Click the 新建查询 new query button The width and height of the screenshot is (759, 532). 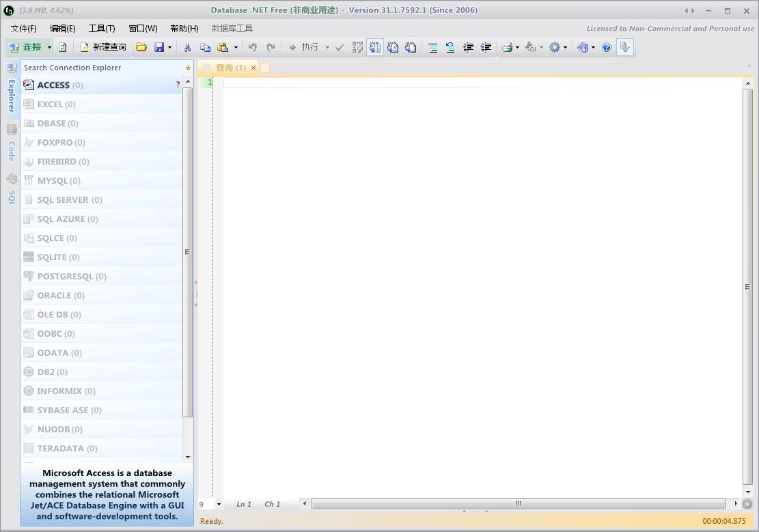(x=103, y=47)
